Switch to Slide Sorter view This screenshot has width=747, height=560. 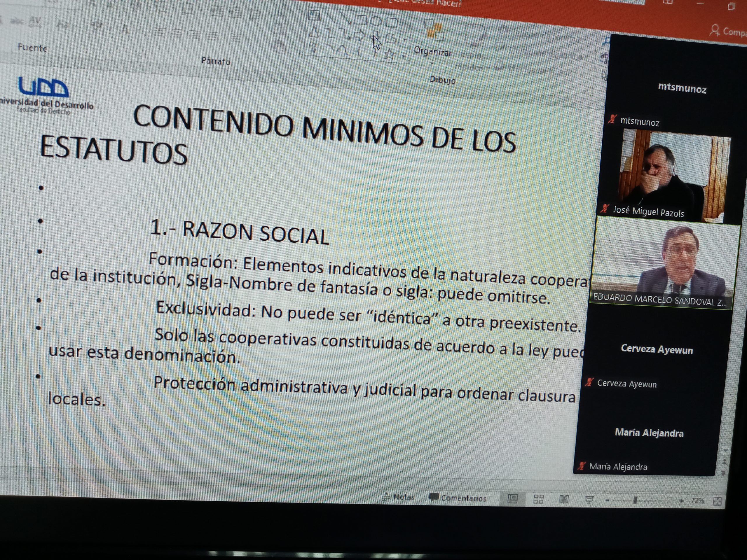click(x=538, y=499)
